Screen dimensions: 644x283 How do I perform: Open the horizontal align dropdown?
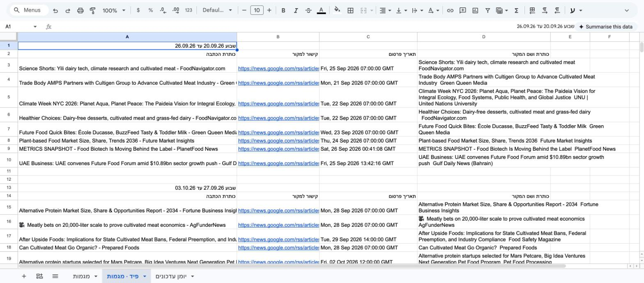point(385,10)
